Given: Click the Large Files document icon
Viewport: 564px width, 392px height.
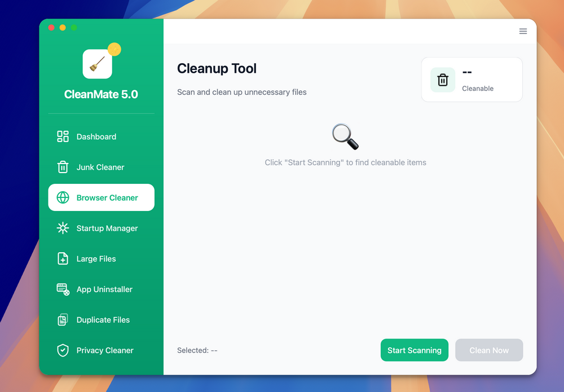Looking at the screenshot, I should [x=63, y=258].
